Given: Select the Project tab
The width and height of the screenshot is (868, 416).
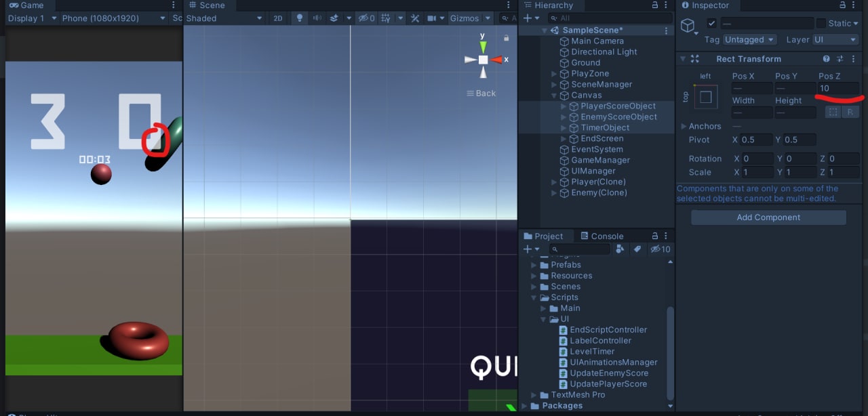Looking at the screenshot, I should pos(544,236).
